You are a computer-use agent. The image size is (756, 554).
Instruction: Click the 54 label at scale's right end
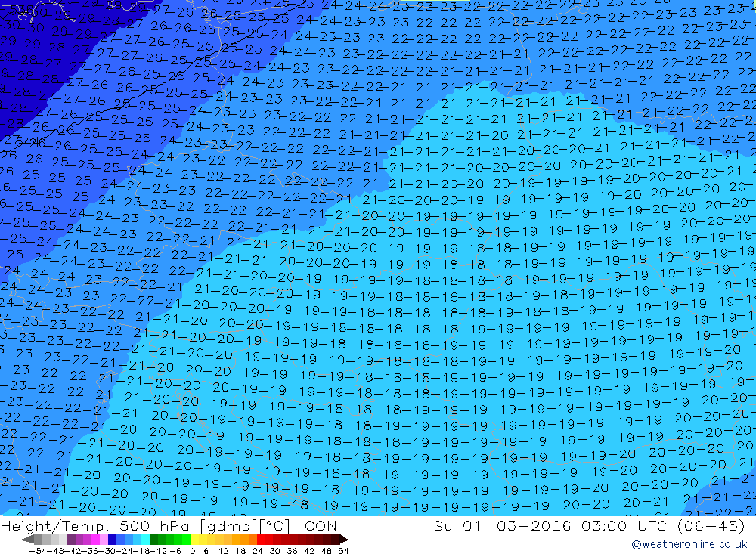coord(344,551)
